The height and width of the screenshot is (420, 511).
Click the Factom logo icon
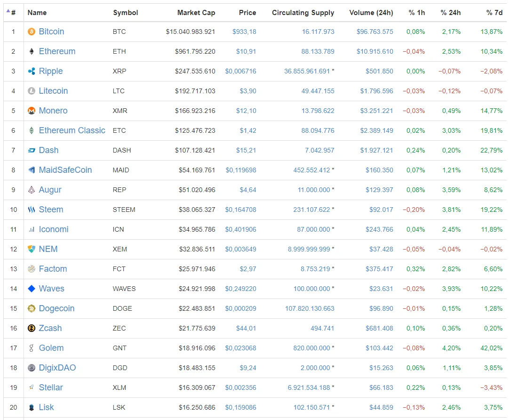[31, 269]
